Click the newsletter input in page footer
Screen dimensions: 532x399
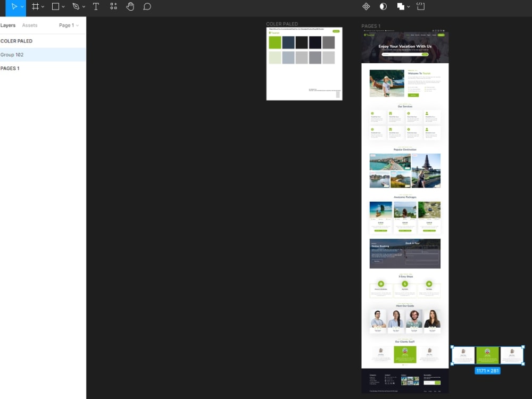(429, 383)
